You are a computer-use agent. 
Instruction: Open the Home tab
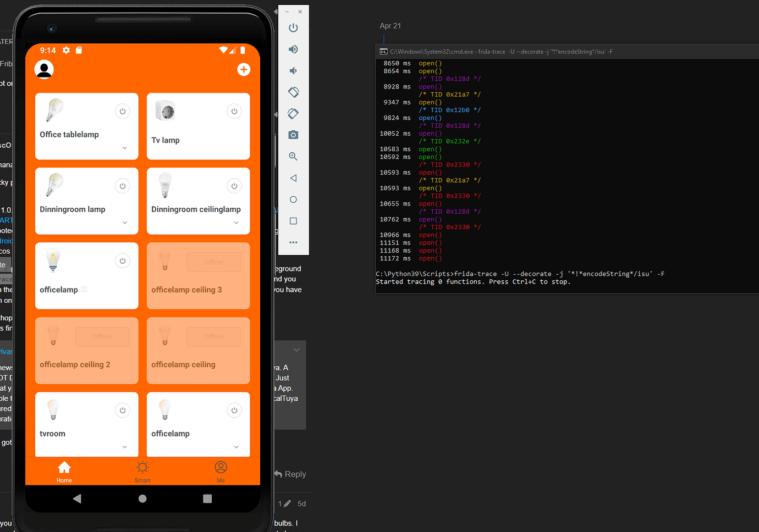64,472
